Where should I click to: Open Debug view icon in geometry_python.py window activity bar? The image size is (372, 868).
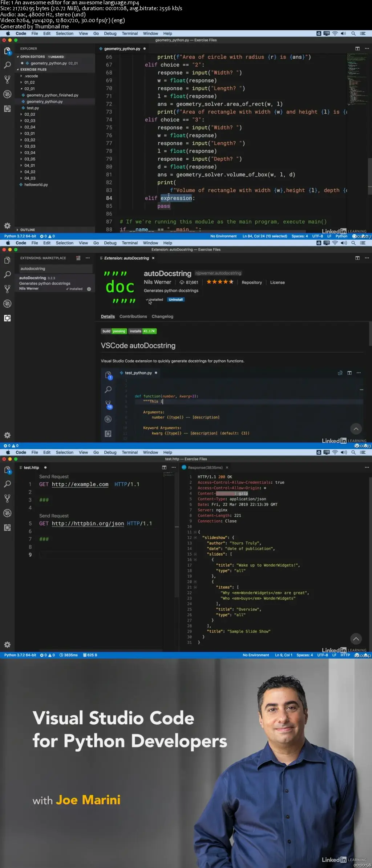(x=7, y=94)
